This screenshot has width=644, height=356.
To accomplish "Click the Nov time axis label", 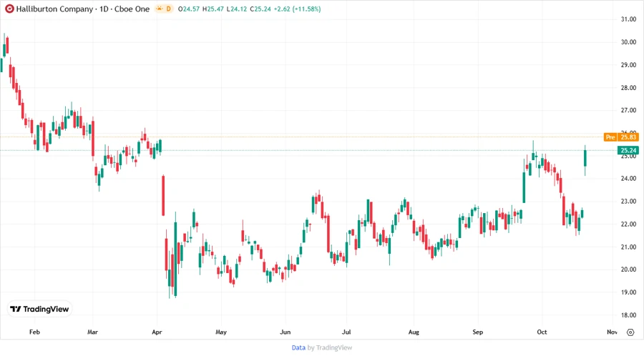I will [x=612, y=332].
